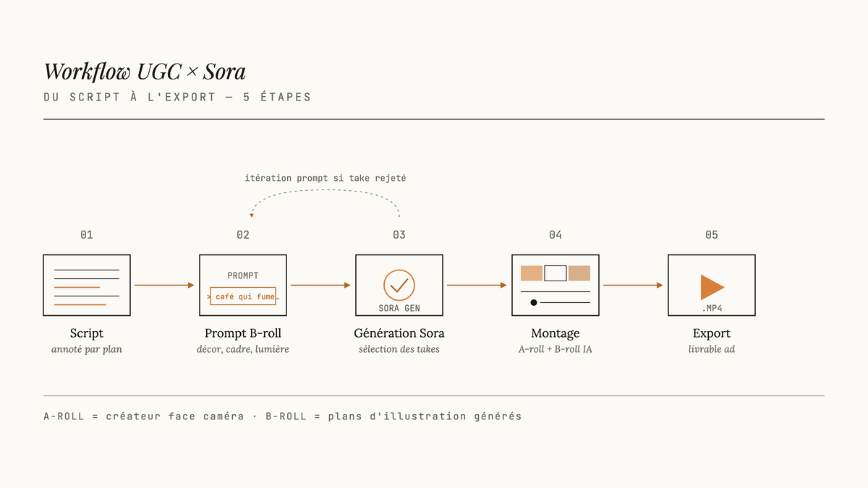Click the '.MP4' text in Export box
The image size is (868, 488).
pos(712,308)
